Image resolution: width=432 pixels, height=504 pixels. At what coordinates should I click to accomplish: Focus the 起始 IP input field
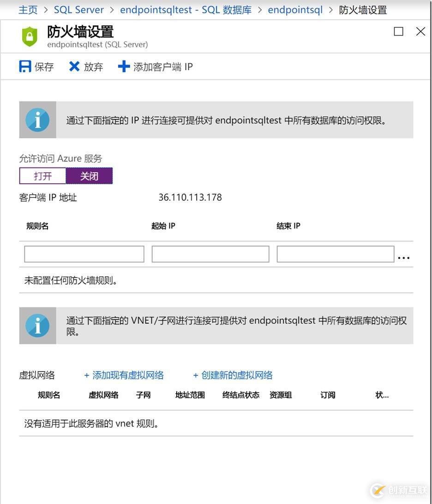[210, 254]
